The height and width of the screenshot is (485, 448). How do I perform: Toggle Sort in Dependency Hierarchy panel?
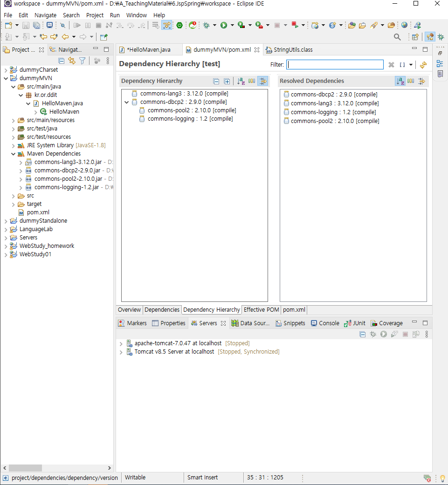pyautogui.click(x=241, y=81)
